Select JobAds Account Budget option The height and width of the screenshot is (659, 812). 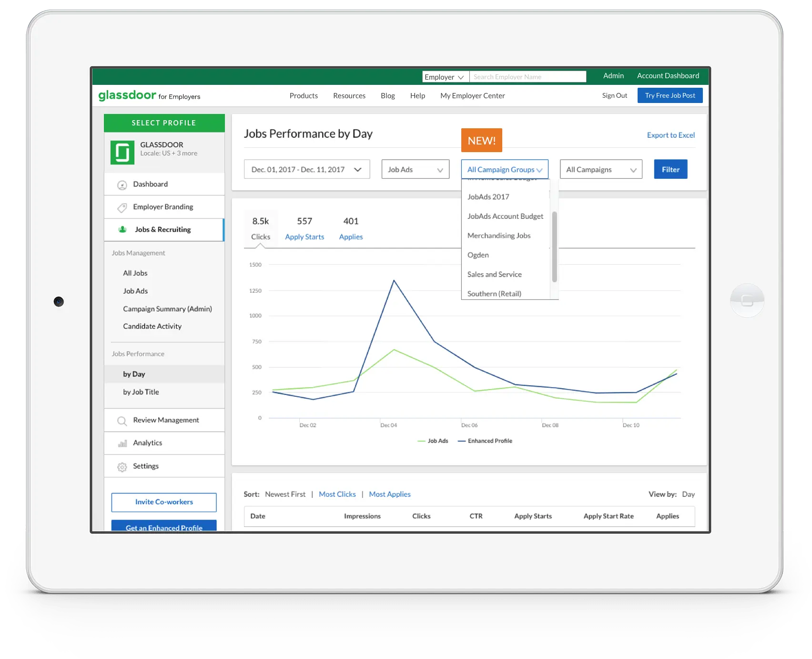(x=506, y=216)
